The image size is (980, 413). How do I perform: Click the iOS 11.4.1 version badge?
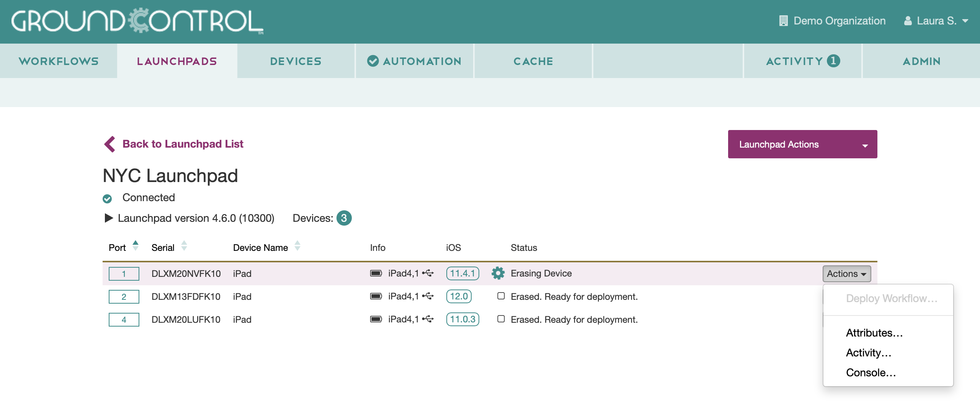(462, 273)
